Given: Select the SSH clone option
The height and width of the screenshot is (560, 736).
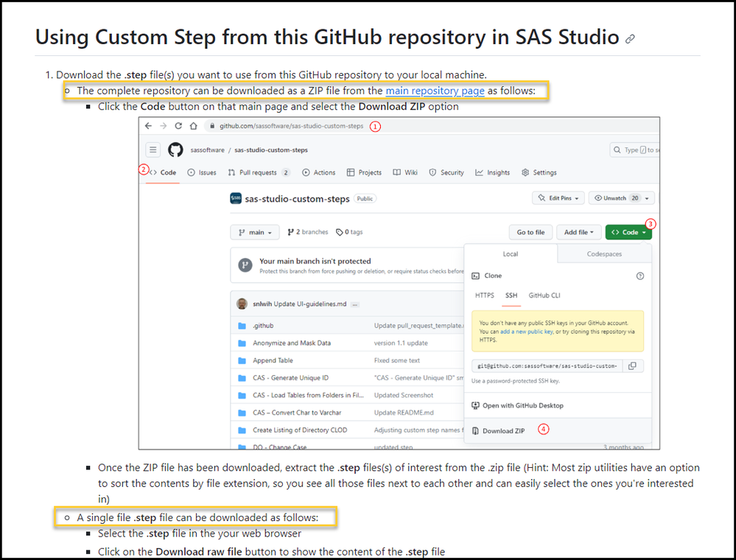Looking at the screenshot, I should (x=511, y=295).
